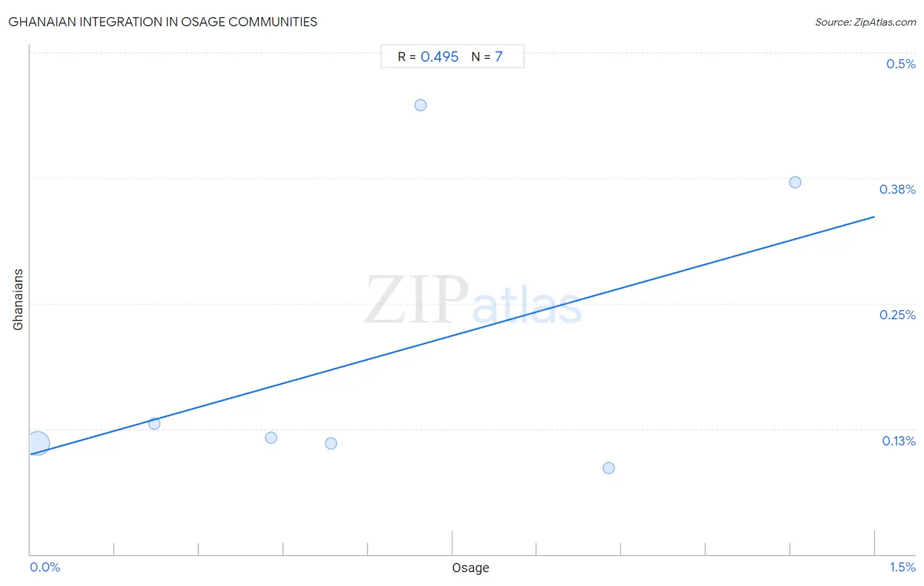Click the data point left of chart center bottom
Viewport: 924px width, 586px height.
pos(331,443)
